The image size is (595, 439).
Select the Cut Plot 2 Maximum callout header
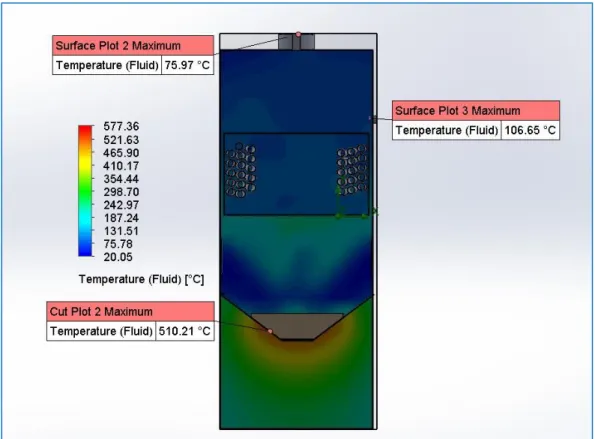[131, 312]
